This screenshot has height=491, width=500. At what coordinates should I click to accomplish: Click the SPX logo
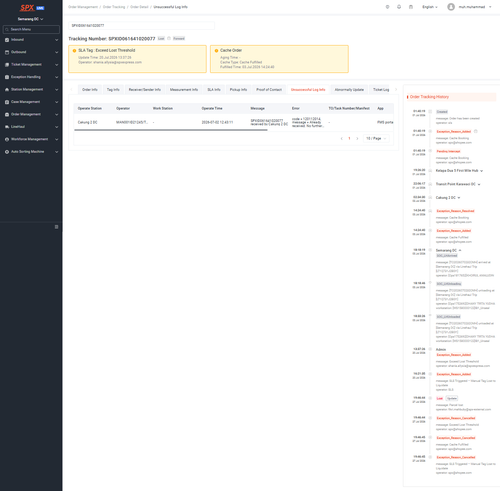(27, 8)
